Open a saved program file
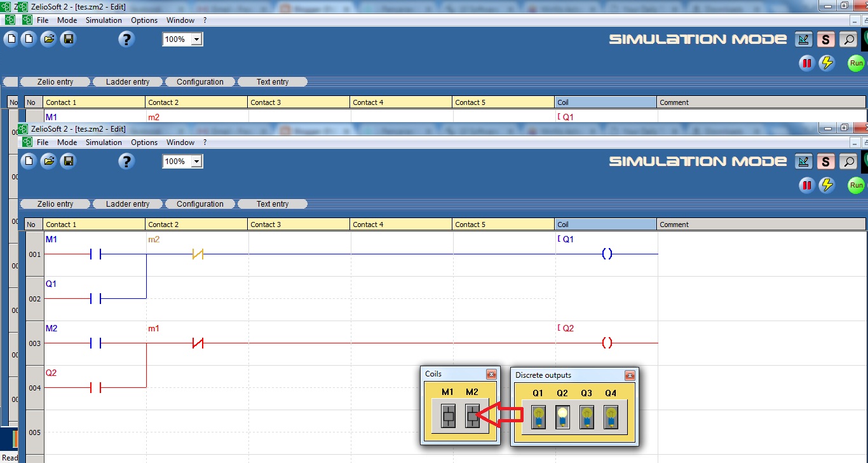The image size is (868, 463). click(50, 161)
